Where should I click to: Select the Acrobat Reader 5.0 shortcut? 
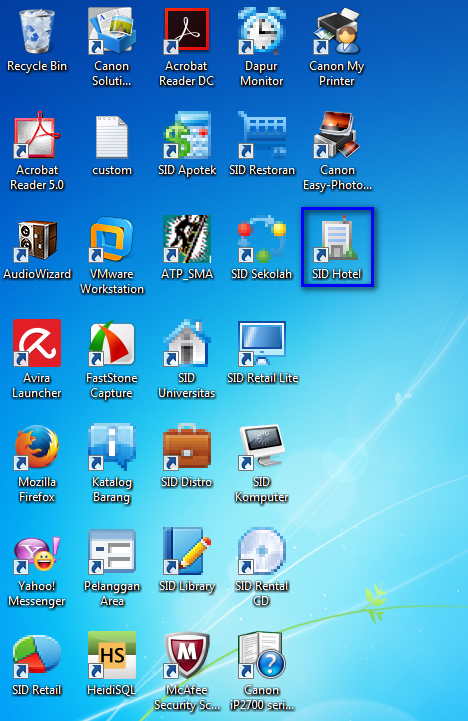pos(37,135)
